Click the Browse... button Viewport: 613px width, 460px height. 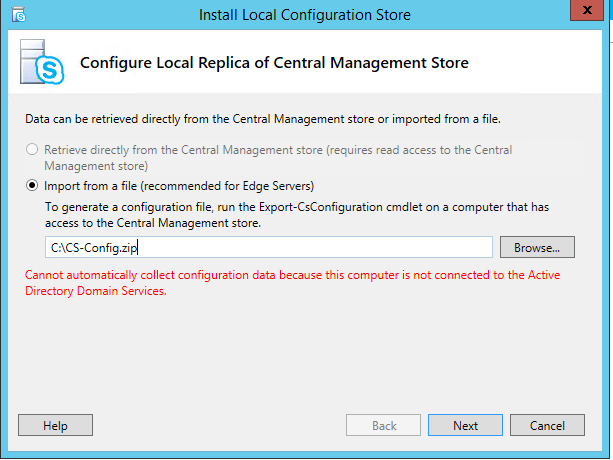(x=537, y=247)
